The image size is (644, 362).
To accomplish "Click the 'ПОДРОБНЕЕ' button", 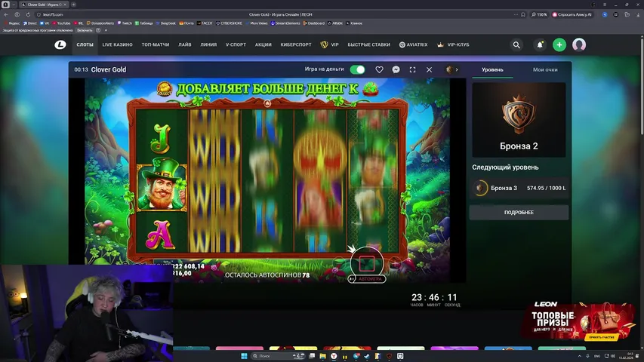I will coord(519,213).
